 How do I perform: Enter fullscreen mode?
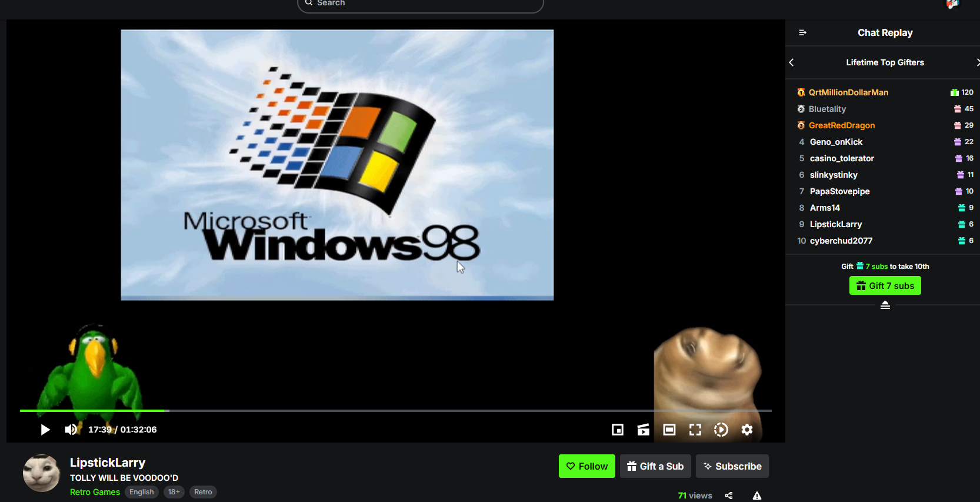coord(695,430)
